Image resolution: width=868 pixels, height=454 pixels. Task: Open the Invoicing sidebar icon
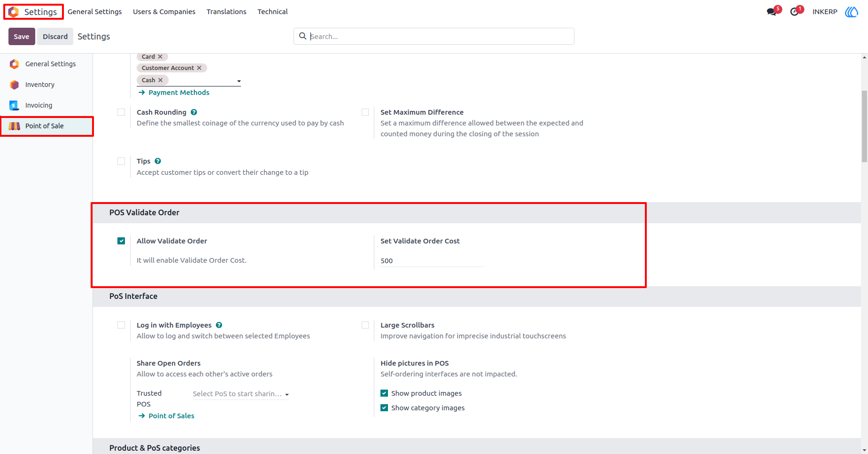pos(15,105)
